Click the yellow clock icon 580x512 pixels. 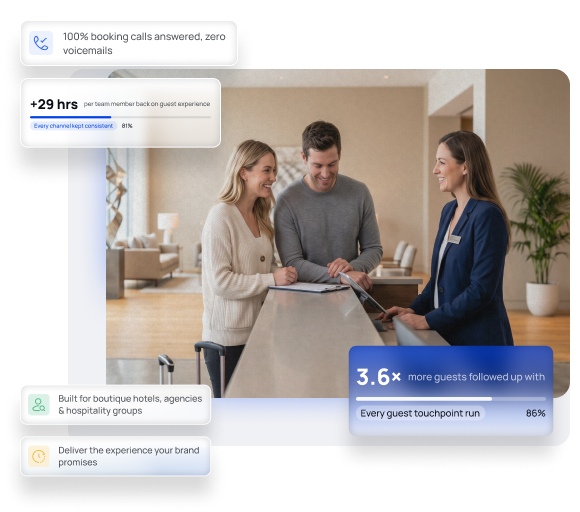38,456
